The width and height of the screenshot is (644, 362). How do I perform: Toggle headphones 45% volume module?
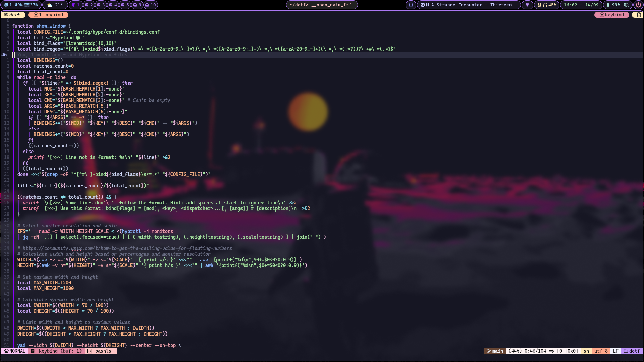[549, 5]
